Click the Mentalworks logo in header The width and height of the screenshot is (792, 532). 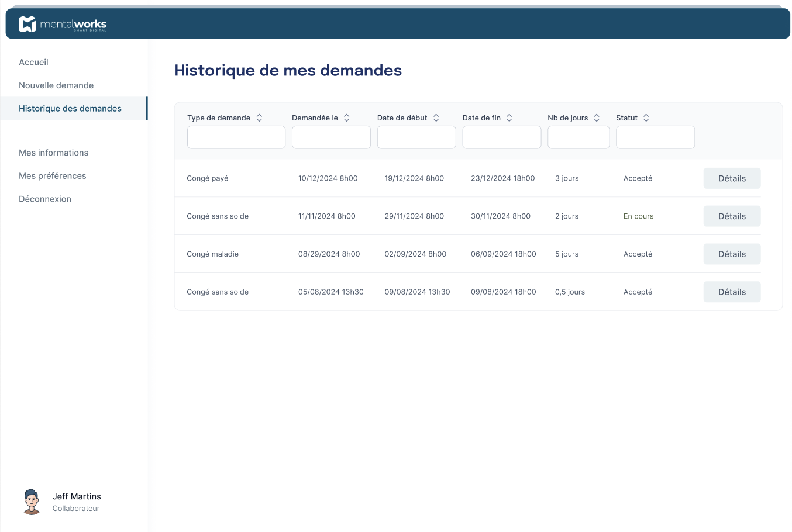click(x=63, y=24)
